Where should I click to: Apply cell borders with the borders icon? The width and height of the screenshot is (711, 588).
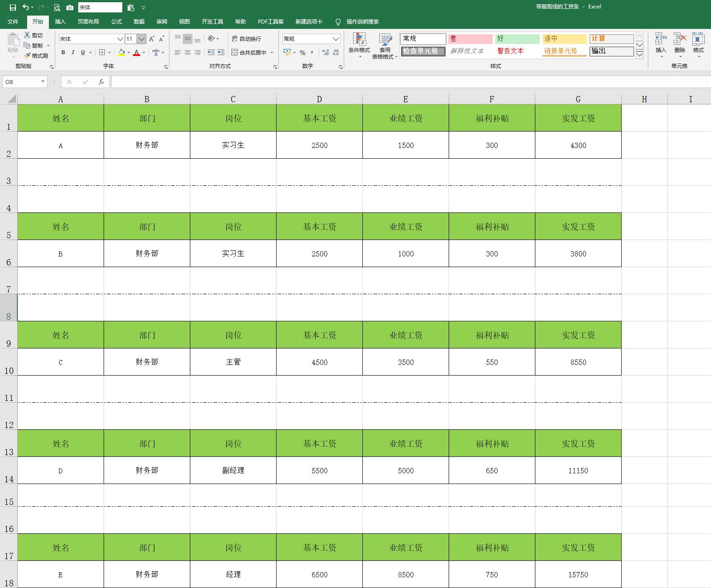(x=102, y=52)
